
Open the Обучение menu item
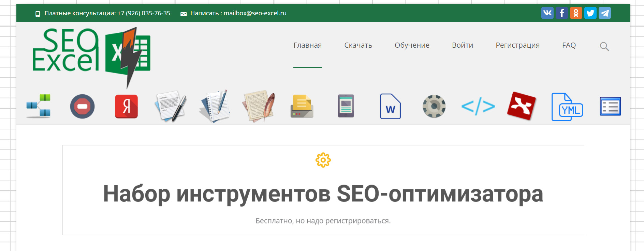(x=412, y=45)
